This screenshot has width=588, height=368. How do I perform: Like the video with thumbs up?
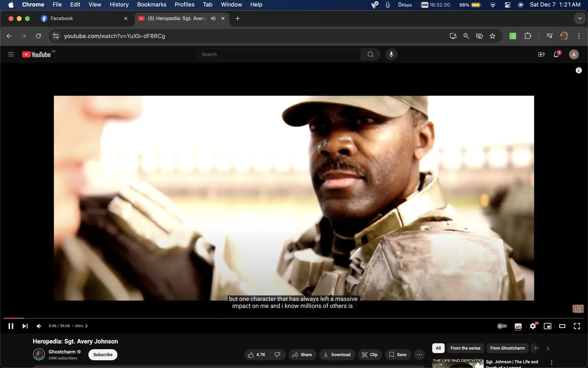click(253, 355)
